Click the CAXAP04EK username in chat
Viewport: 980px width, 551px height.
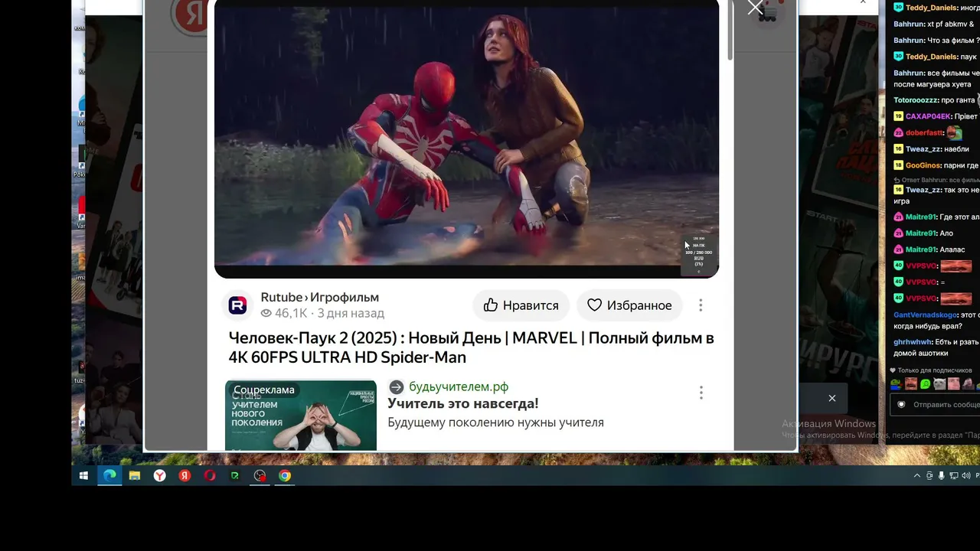pos(929,116)
